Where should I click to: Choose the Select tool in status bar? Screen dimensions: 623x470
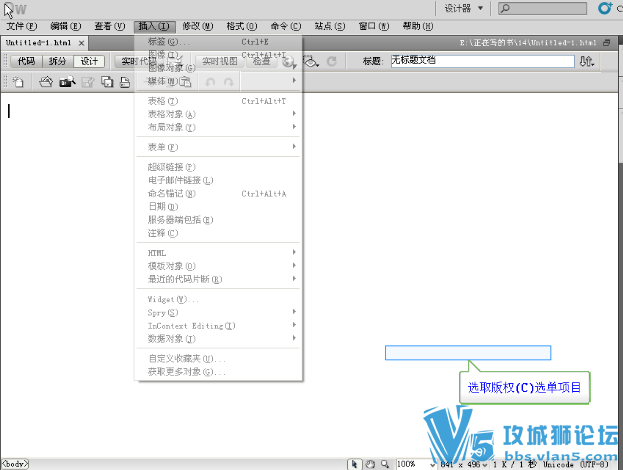pos(354,464)
